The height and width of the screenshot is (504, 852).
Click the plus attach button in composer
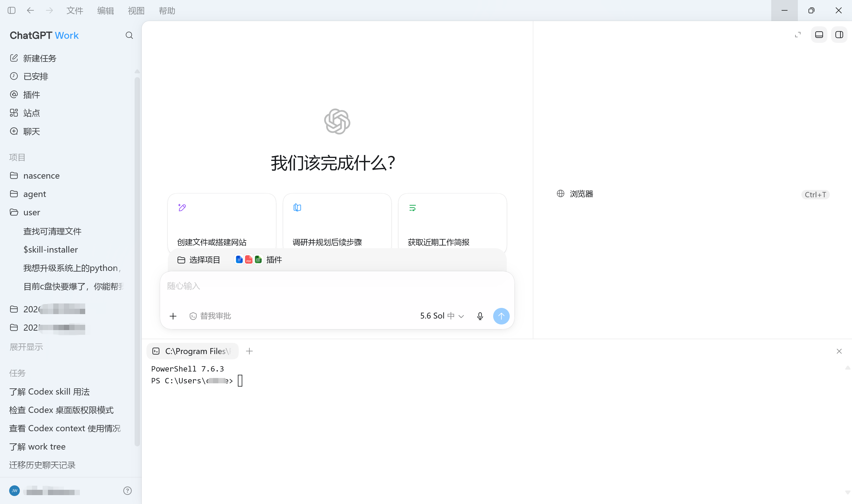[x=173, y=316]
